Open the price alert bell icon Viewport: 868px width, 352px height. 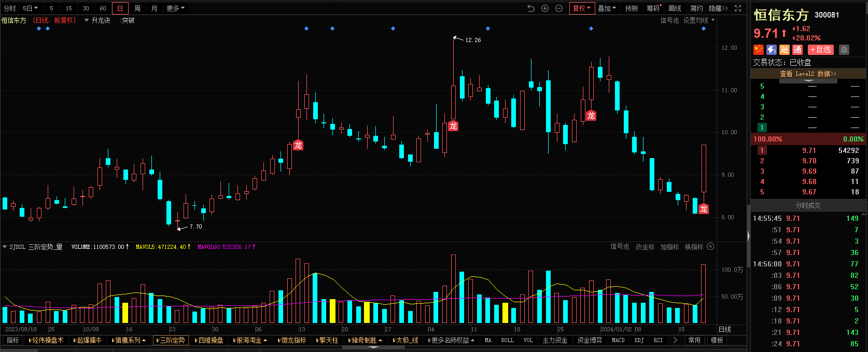pos(844,50)
